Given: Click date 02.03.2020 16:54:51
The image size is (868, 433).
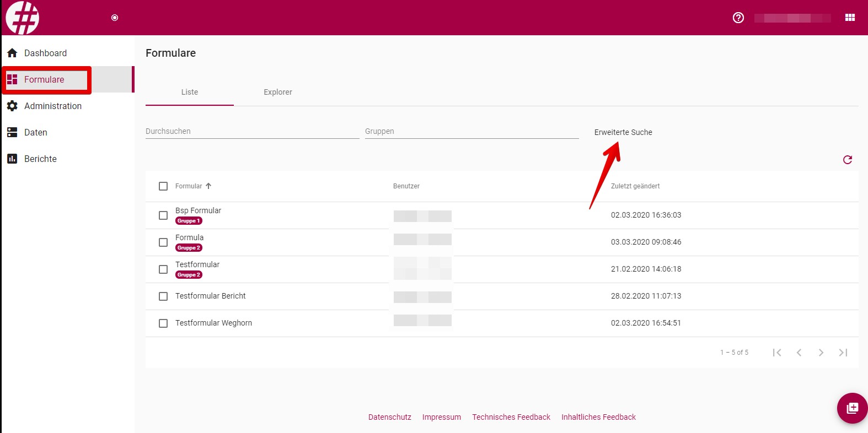Looking at the screenshot, I should coord(646,323).
